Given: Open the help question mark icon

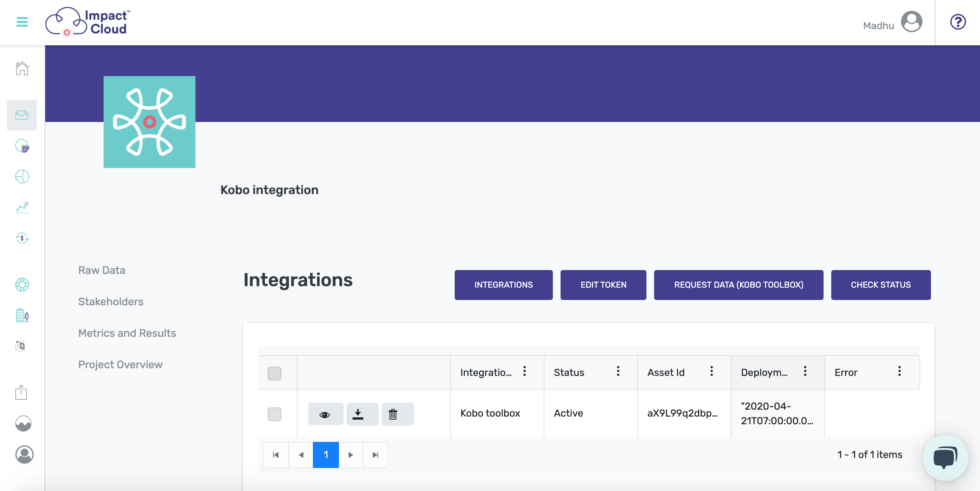Looking at the screenshot, I should [x=958, y=22].
